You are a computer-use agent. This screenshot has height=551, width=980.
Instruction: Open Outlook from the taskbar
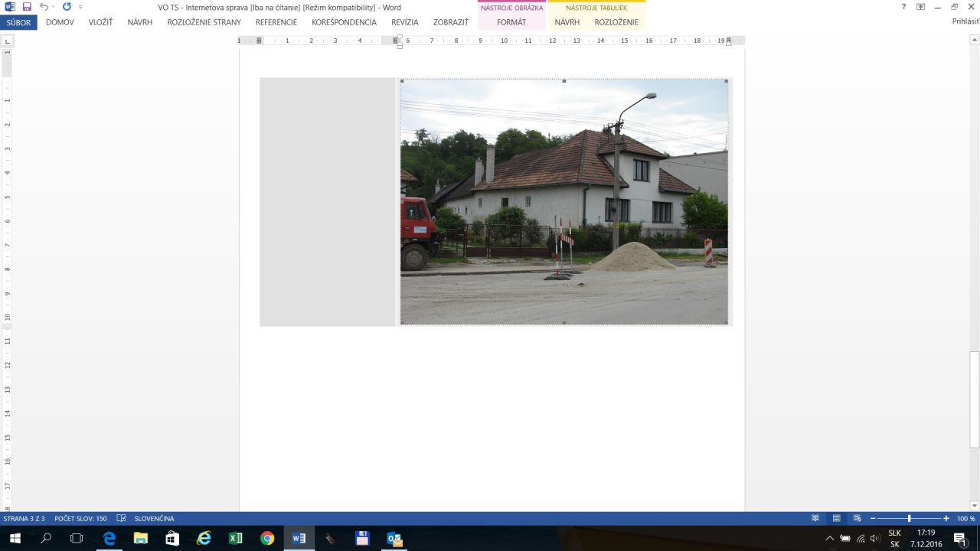pos(394,539)
